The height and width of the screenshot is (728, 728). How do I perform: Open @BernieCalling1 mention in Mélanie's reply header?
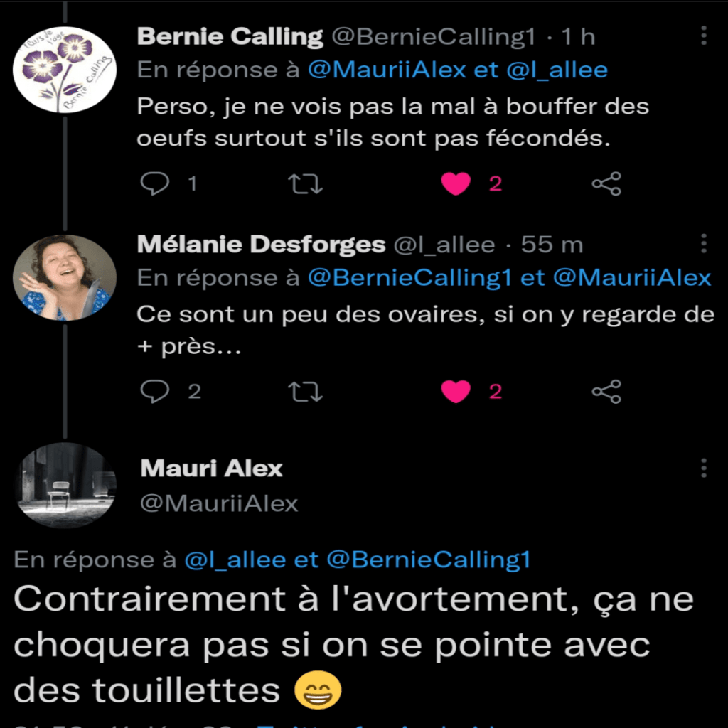pos(409,277)
